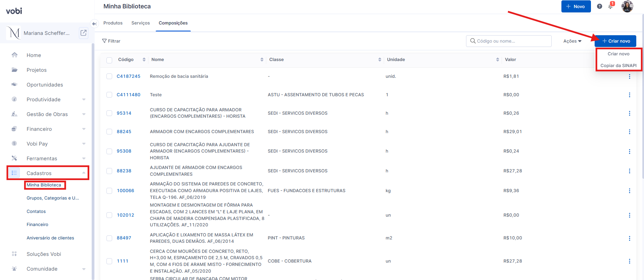
Task: Mark the checkbox for code 102012
Action: (x=109, y=215)
